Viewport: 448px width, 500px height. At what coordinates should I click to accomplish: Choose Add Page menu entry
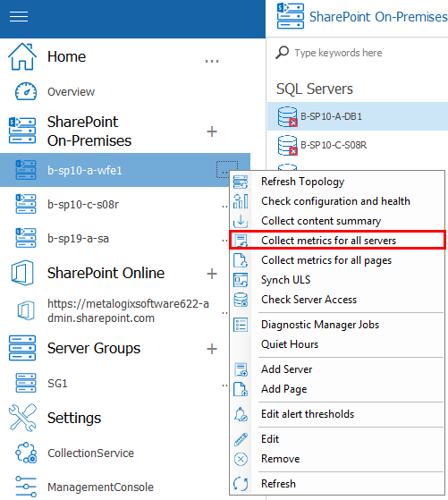(x=337, y=389)
